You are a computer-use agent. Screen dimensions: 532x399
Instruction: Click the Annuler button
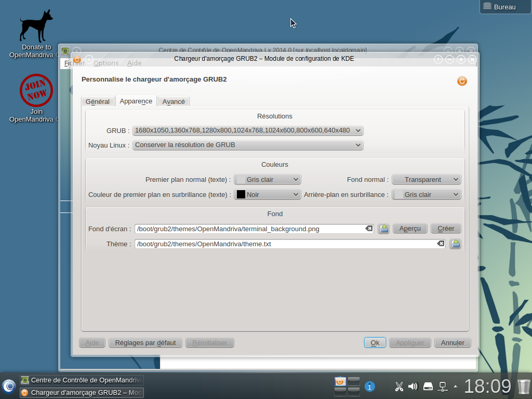(453, 343)
